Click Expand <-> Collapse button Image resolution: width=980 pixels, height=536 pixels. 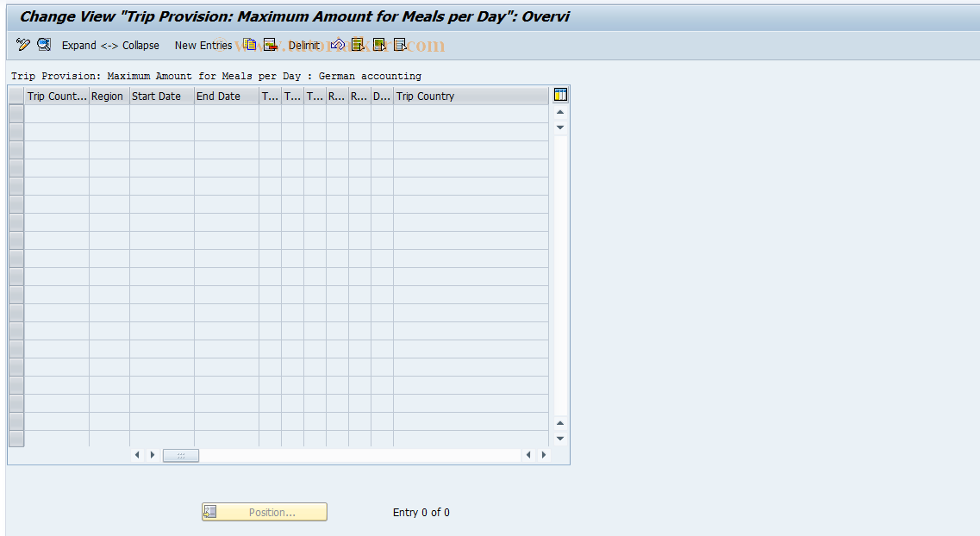(x=110, y=45)
